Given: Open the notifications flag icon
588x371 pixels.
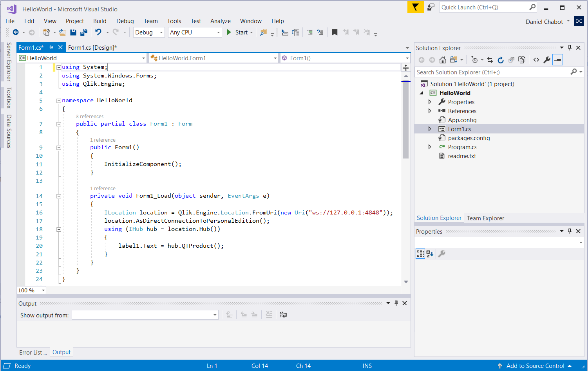Looking at the screenshot, I should [415, 7].
